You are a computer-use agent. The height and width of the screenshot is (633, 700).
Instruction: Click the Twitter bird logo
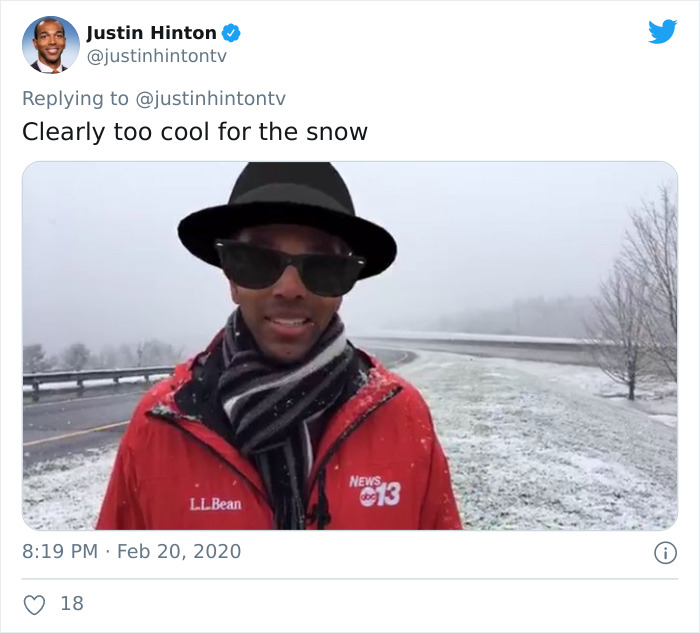pyautogui.click(x=662, y=32)
